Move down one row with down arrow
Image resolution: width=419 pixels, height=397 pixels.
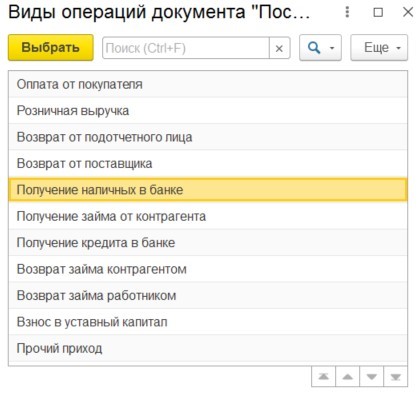tap(372, 377)
